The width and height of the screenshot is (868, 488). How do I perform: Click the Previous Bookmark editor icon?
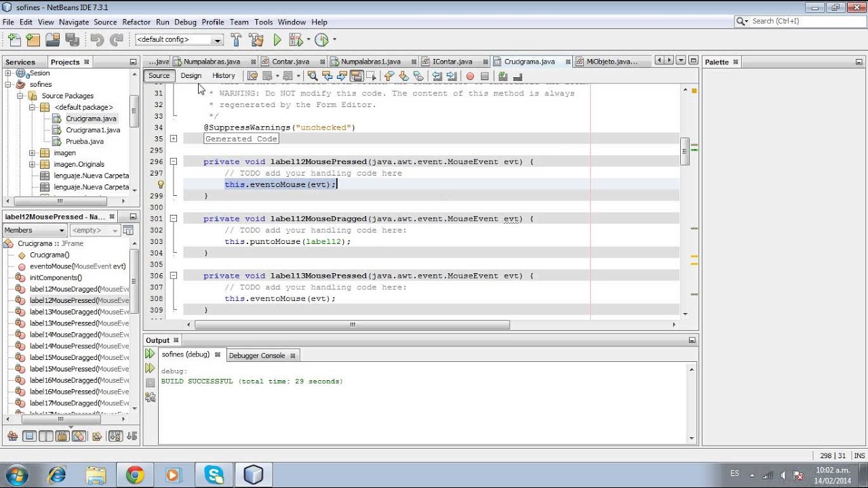pyautogui.click(x=389, y=76)
